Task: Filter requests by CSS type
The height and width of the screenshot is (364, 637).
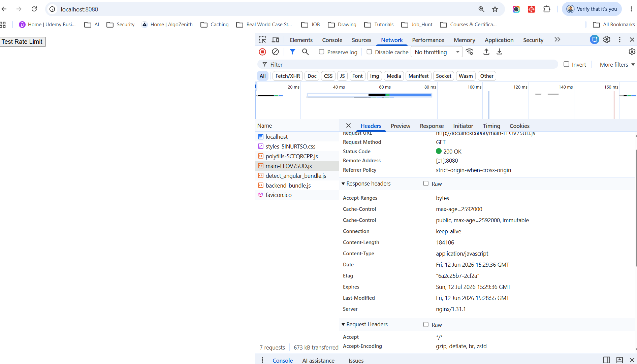Action: 328,76
